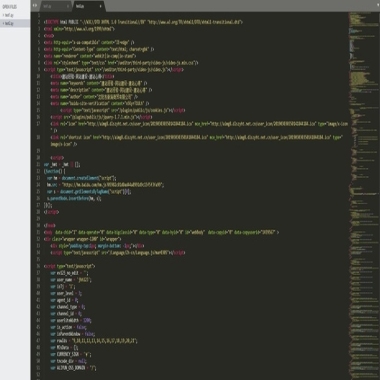Click the lower part of the minimap
This screenshot has width=380, height=380.
tap(363, 333)
